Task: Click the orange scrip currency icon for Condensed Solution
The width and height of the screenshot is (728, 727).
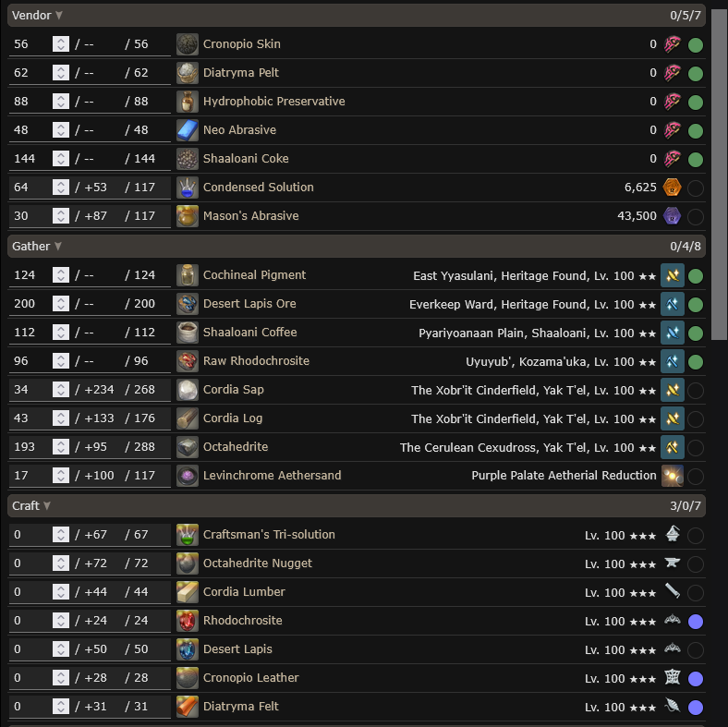Action: (x=672, y=188)
